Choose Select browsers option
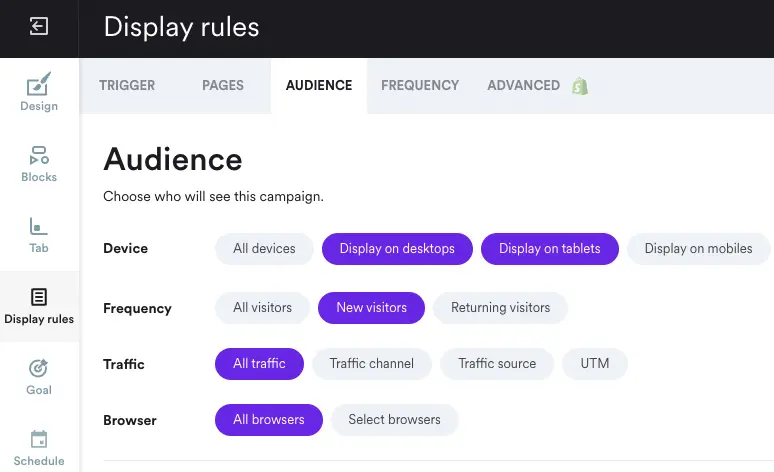This screenshot has height=472, width=774. click(394, 420)
